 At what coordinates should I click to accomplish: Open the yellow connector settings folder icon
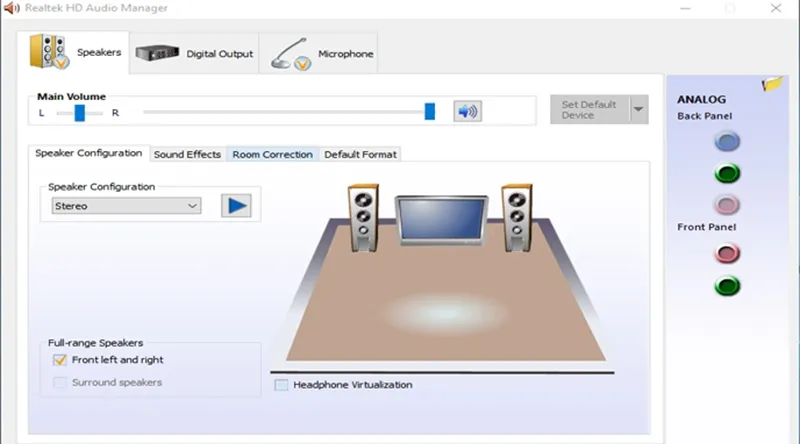coord(770,85)
